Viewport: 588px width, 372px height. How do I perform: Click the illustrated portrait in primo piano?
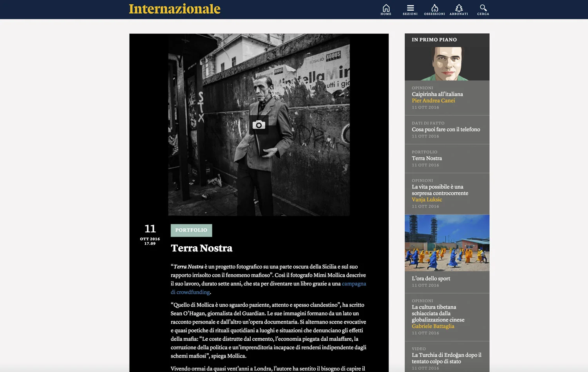coord(447,64)
